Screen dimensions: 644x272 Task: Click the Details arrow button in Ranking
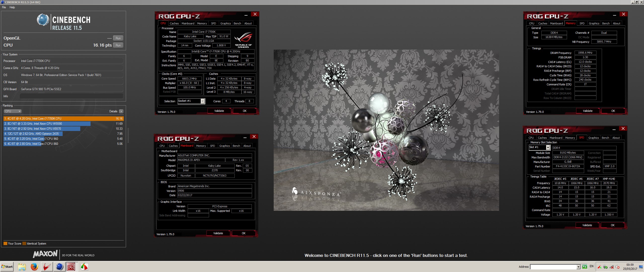click(x=121, y=111)
